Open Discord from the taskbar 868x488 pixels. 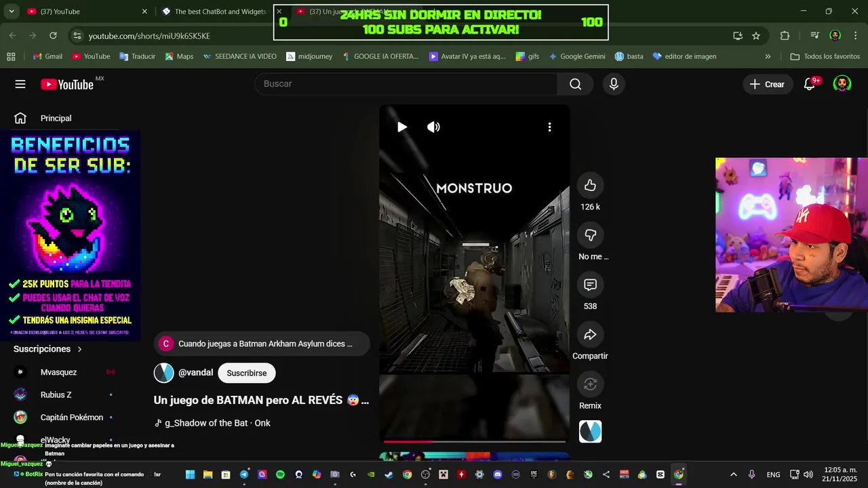click(498, 474)
